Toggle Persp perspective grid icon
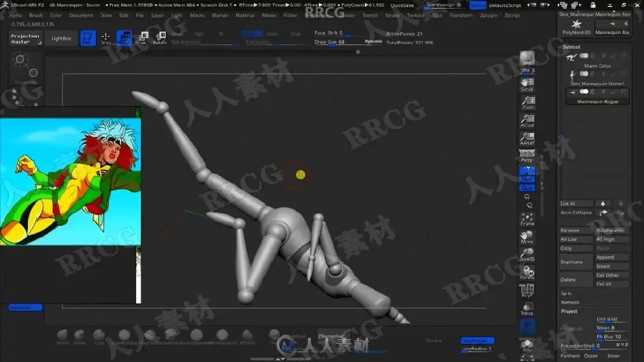Viewport: 644px width, 362px height. pos(527,156)
